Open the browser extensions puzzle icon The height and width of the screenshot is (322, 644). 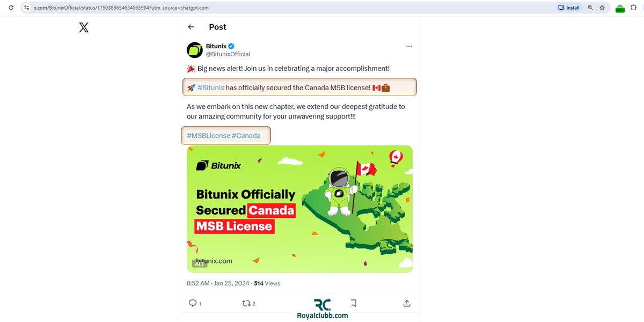click(633, 8)
